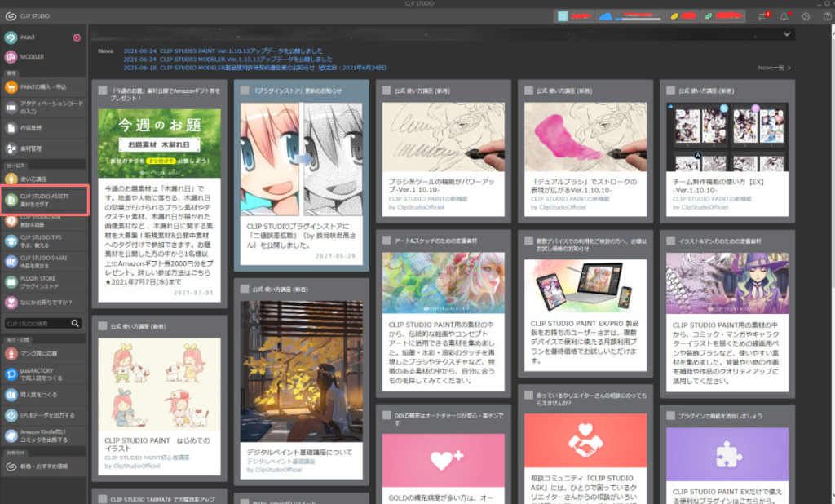Image resolution: width=835 pixels, height=504 pixels.
Task: Open pixivFACTORY doujinshi creation
Action: tap(42, 374)
